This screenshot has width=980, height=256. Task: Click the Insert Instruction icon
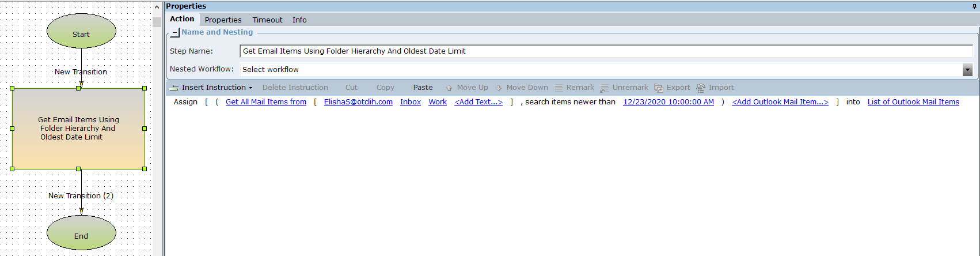pyautogui.click(x=174, y=88)
